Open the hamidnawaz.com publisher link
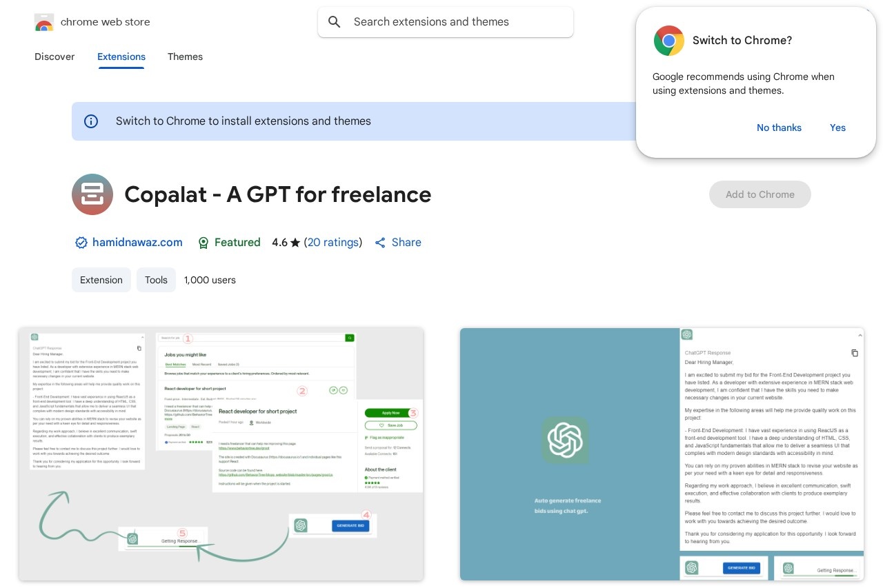Image resolution: width=883 pixels, height=588 pixels. (x=137, y=243)
